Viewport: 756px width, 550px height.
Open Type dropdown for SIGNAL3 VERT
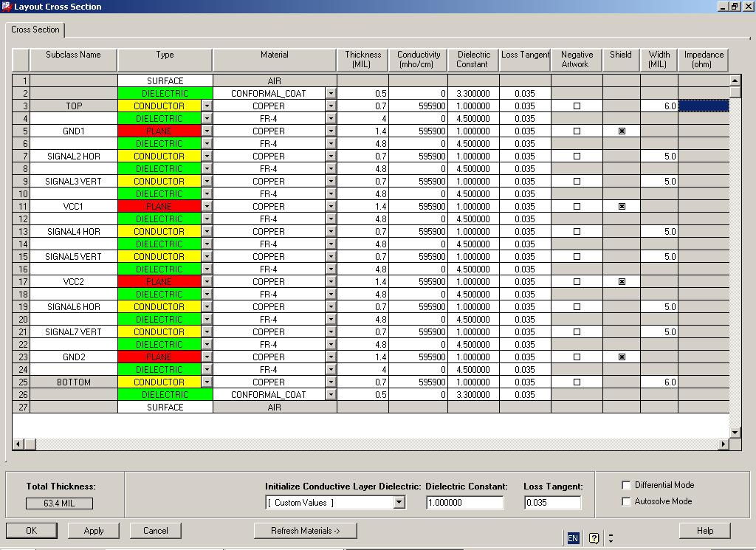tap(207, 182)
